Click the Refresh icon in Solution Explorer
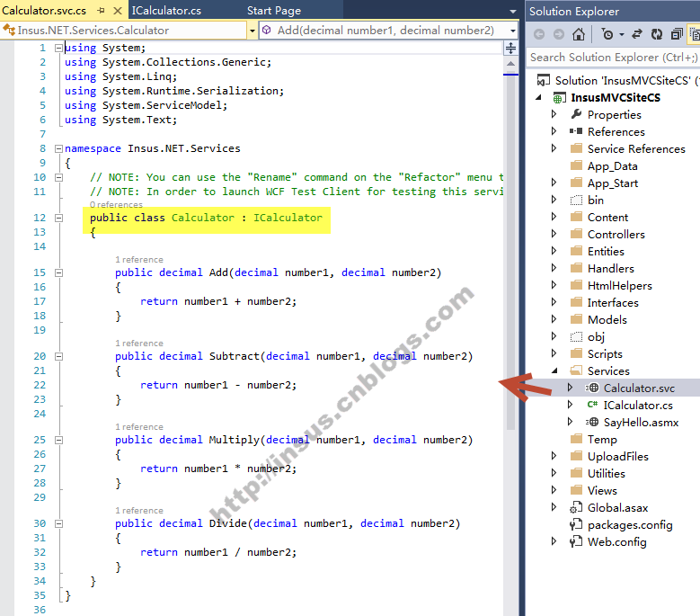The image size is (700, 616). point(656,34)
